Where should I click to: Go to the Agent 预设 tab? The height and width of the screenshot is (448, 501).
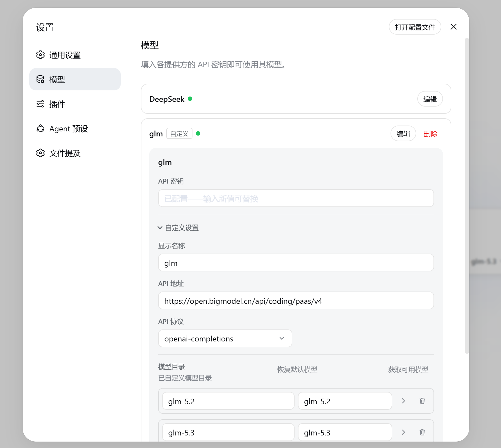pyautogui.click(x=75, y=129)
